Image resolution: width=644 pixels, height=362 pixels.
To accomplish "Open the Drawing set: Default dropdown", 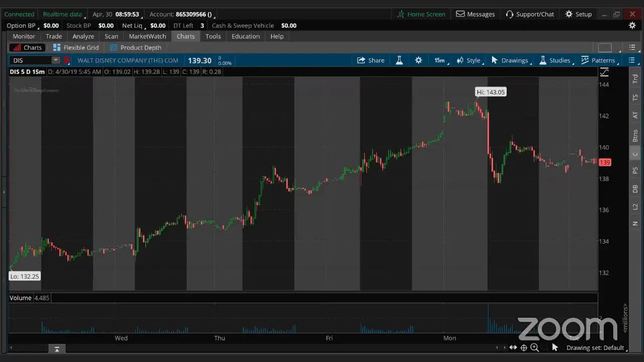I will pyautogui.click(x=596, y=347).
